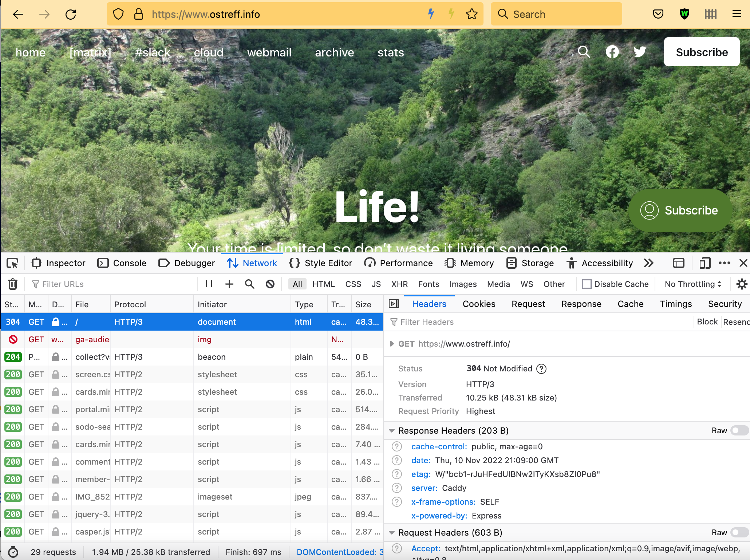Pause network recording
Screen dimensions: 750x560
pos(209,284)
